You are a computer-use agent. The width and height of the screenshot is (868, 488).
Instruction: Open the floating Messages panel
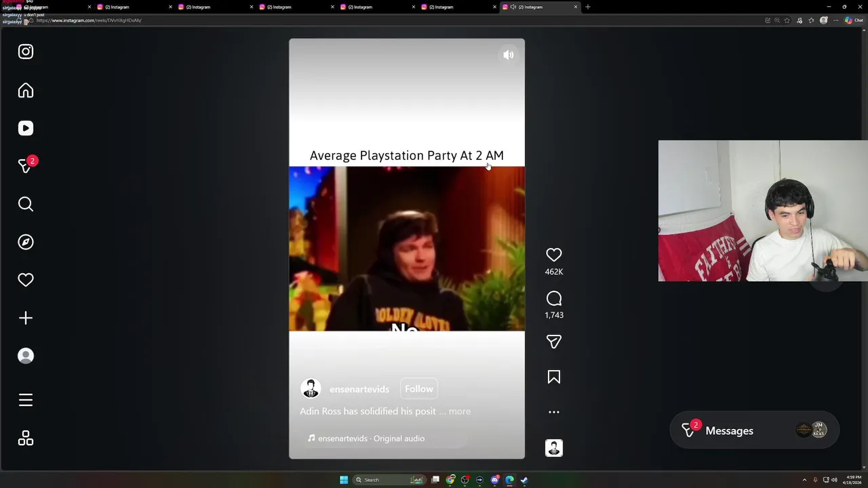click(754, 430)
